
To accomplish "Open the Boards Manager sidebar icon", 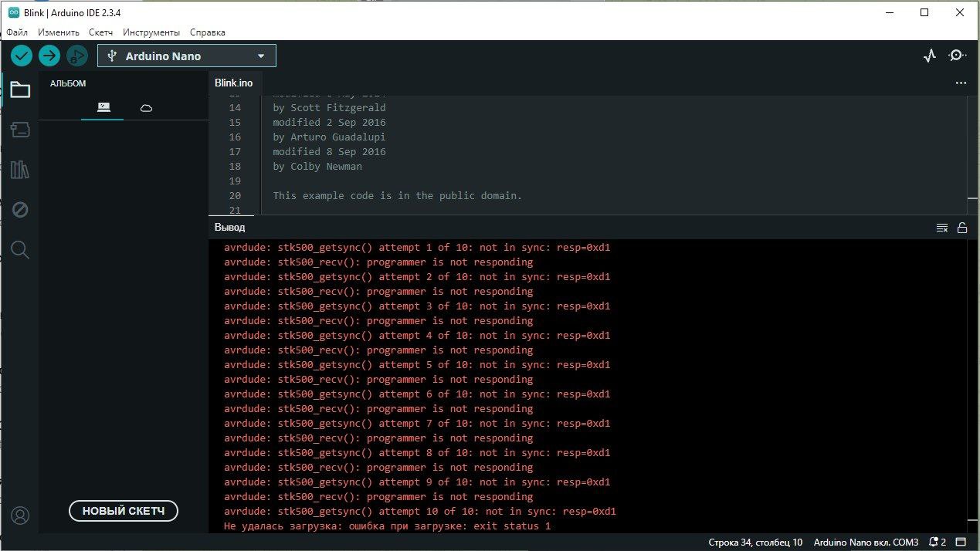I will tap(20, 130).
